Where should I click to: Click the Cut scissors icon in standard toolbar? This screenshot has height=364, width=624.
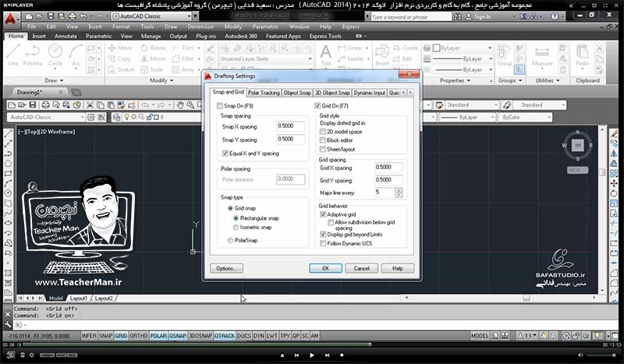pyautogui.click(x=90, y=105)
